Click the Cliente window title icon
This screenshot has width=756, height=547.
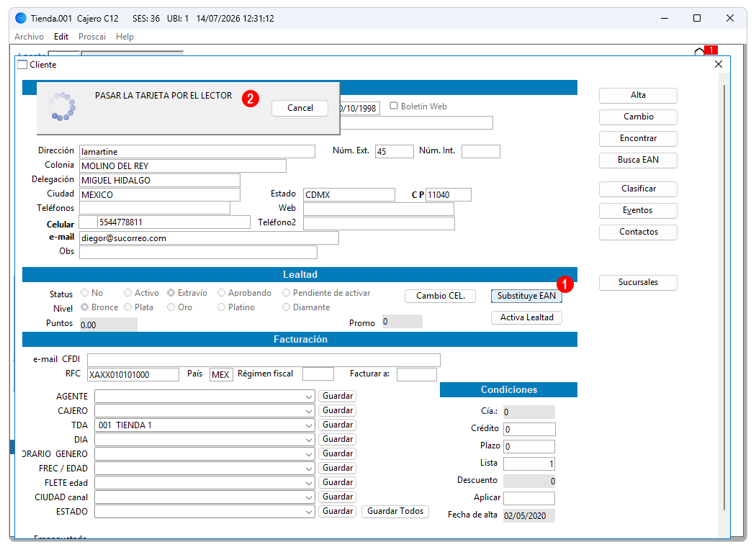pyautogui.click(x=22, y=65)
